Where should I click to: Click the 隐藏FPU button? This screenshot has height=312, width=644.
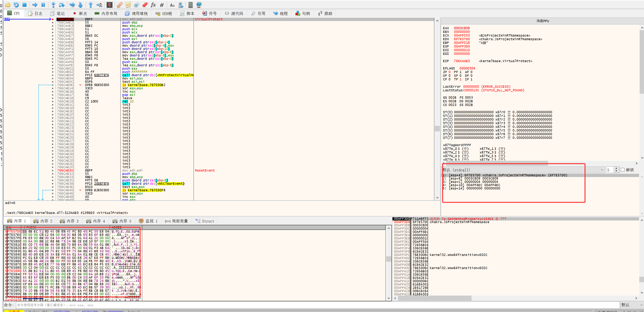[542, 21]
